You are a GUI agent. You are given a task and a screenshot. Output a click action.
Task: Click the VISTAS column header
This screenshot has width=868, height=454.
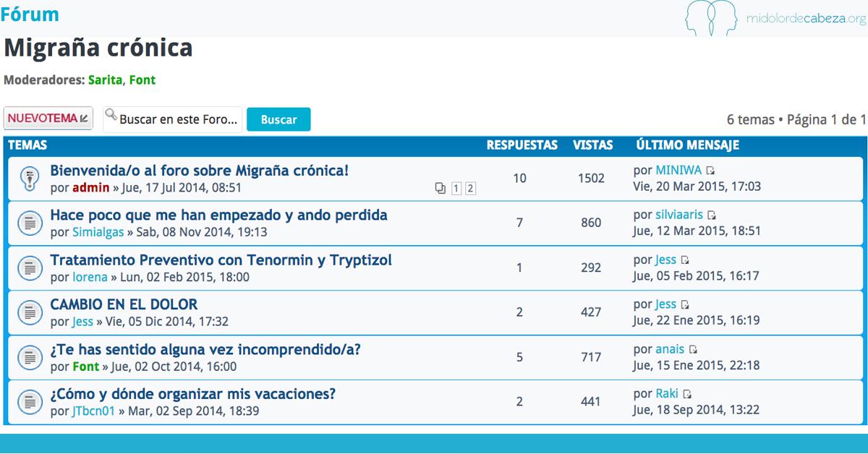592,145
